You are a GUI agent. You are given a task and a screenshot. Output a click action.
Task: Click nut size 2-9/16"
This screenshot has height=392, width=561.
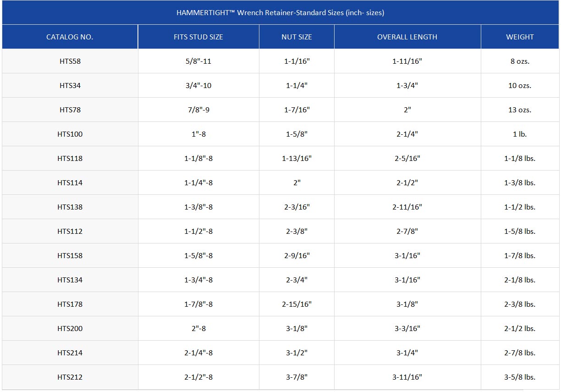(297, 256)
